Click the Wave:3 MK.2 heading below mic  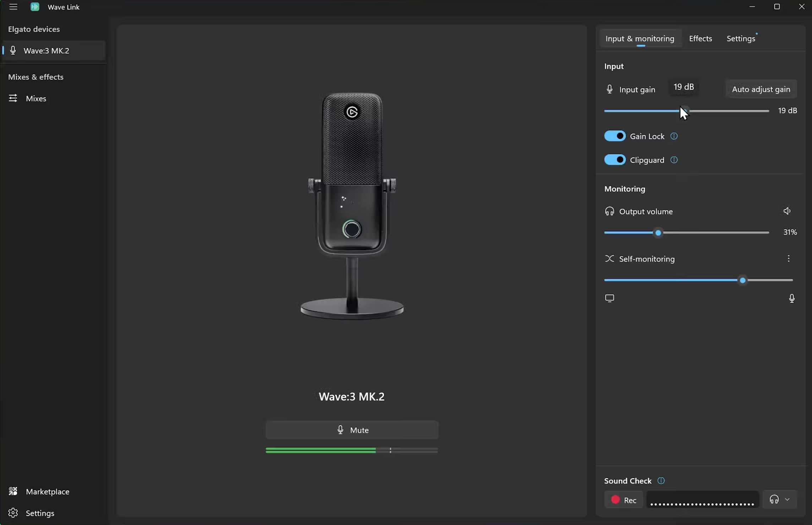pos(351,396)
